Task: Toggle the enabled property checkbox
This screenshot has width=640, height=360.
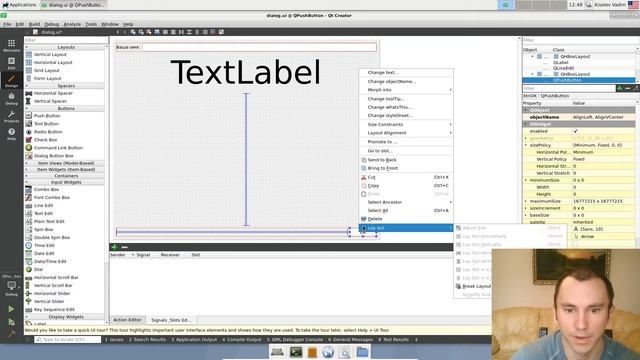Action: click(x=576, y=131)
